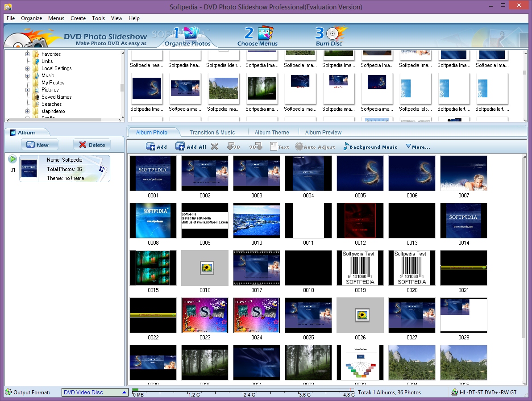Click the Add photo toolbar icon
Viewport: 532px width, 401px height.
coord(150,146)
